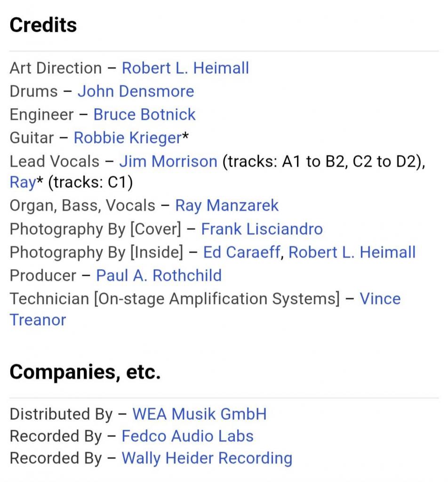448x482 pixels.
Task: Open Robert L. Heimall link in inside photography
Action: (x=352, y=252)
